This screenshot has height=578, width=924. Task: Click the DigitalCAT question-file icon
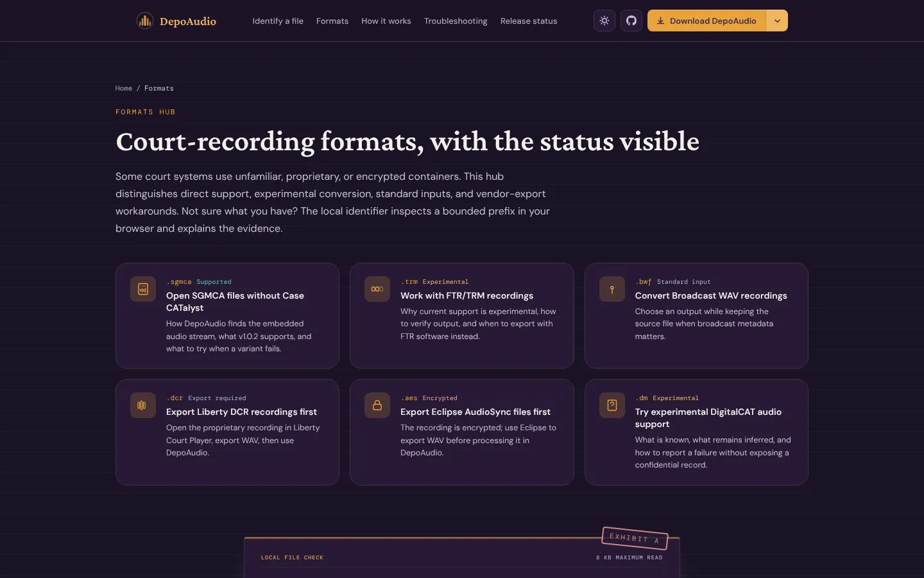pos(612,405)
